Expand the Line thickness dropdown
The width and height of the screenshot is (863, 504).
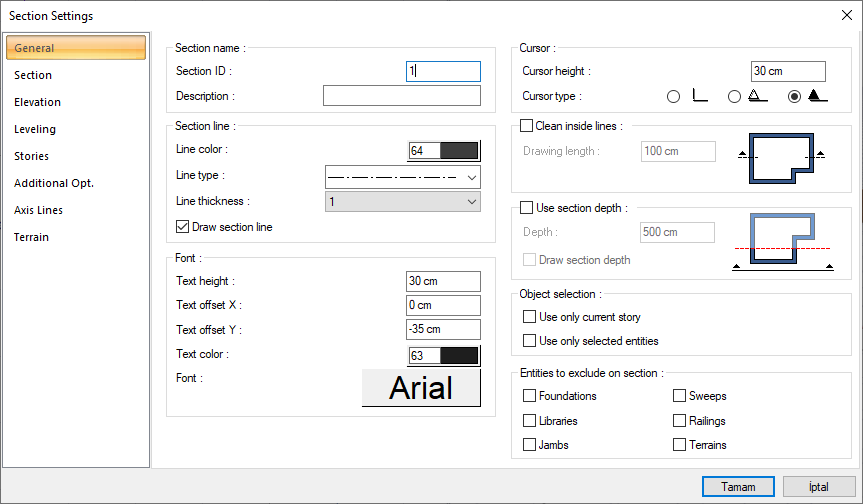pos(403,202)
